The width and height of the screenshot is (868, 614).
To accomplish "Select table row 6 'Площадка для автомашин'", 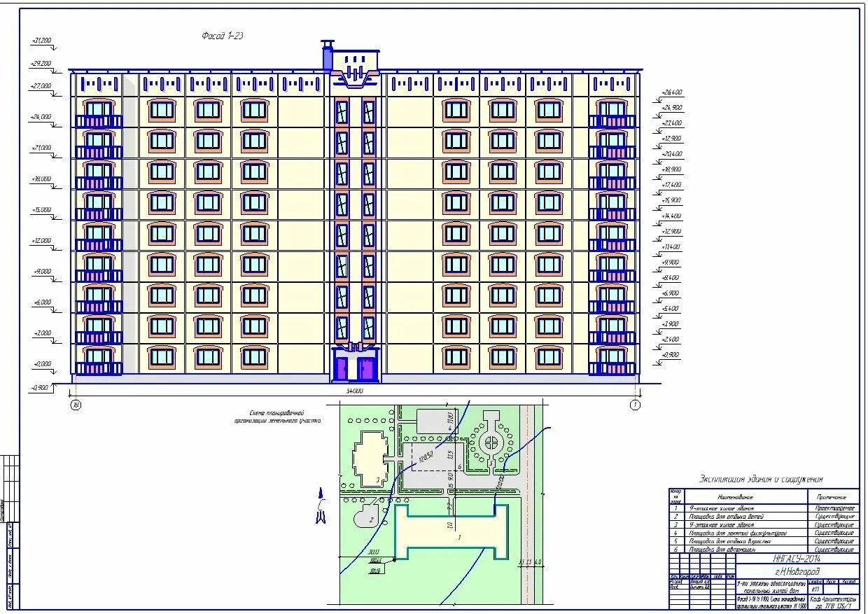I will pos(763,550).
